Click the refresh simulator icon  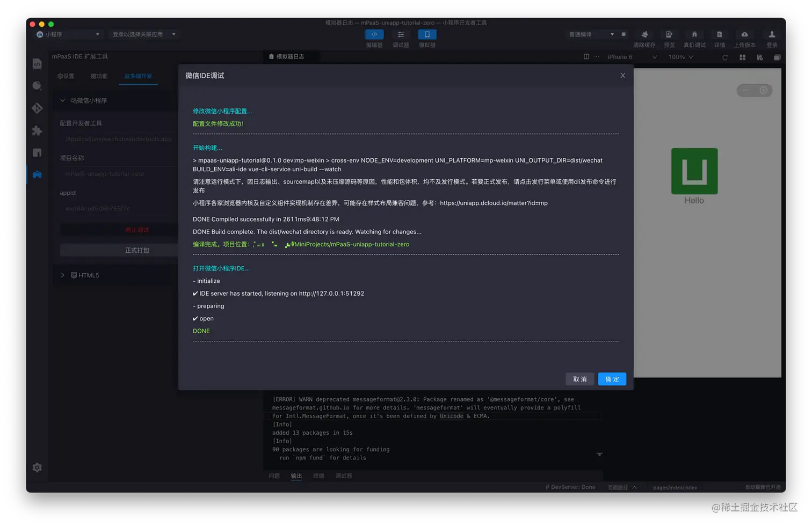click(725, 57)
